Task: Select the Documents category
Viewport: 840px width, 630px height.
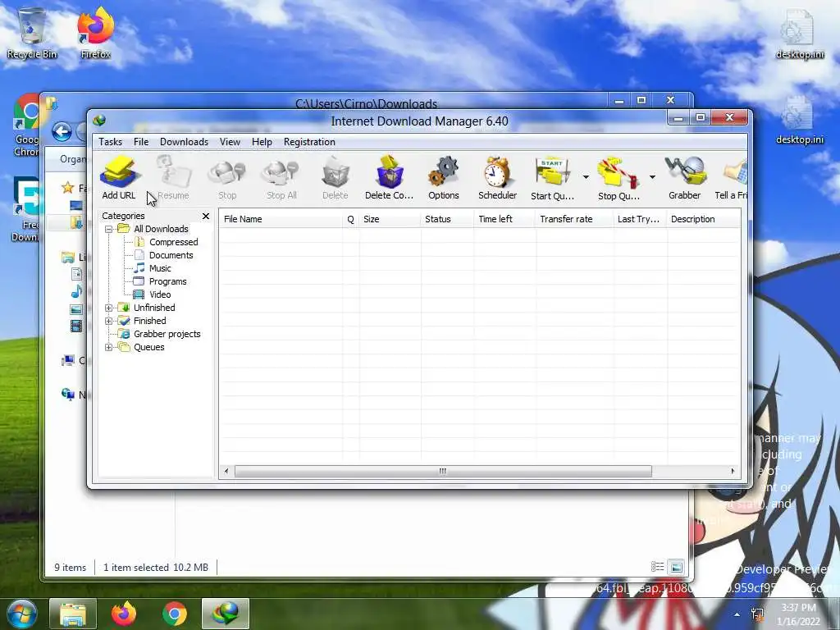Action: (171, 255)
